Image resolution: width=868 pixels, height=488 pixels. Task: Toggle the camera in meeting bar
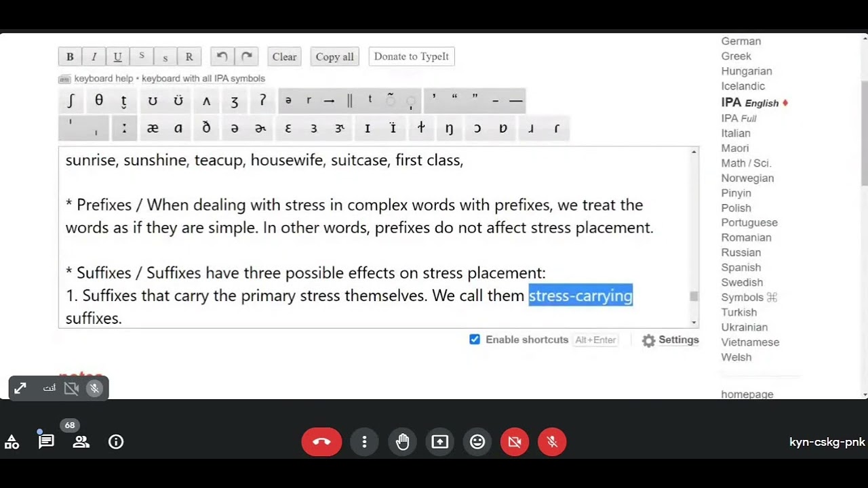(515, 442)
